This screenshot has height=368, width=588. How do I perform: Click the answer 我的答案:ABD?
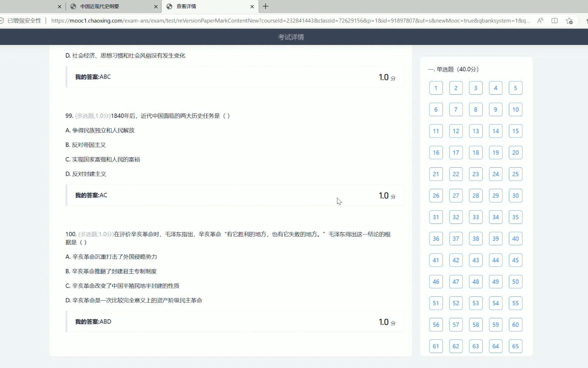click(93, 322)
